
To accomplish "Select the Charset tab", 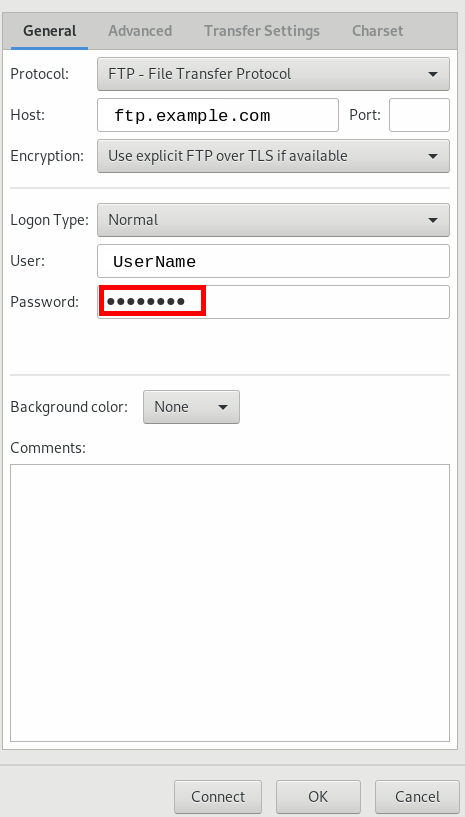I will 377,31.
